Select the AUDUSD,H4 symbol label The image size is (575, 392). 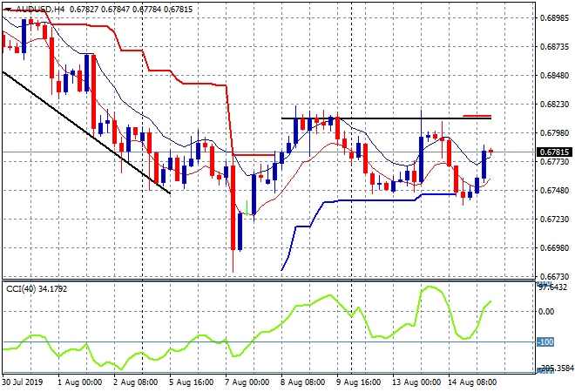[x=40, y=10]
